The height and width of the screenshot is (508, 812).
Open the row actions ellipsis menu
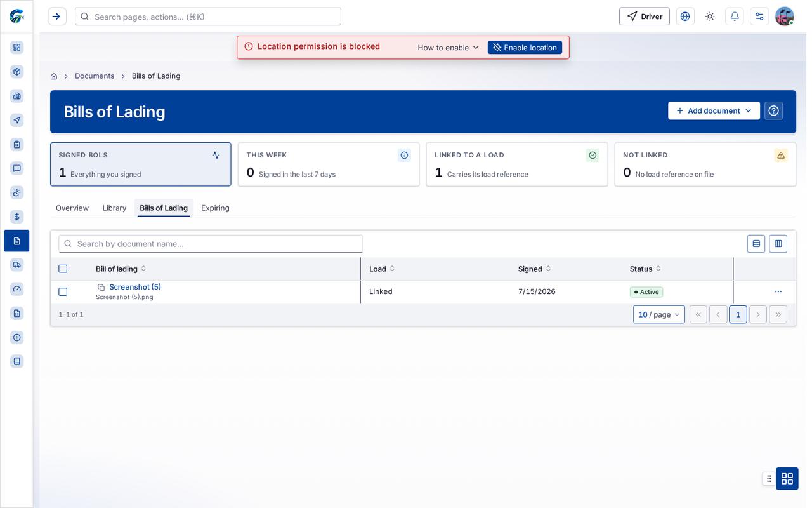778,291
